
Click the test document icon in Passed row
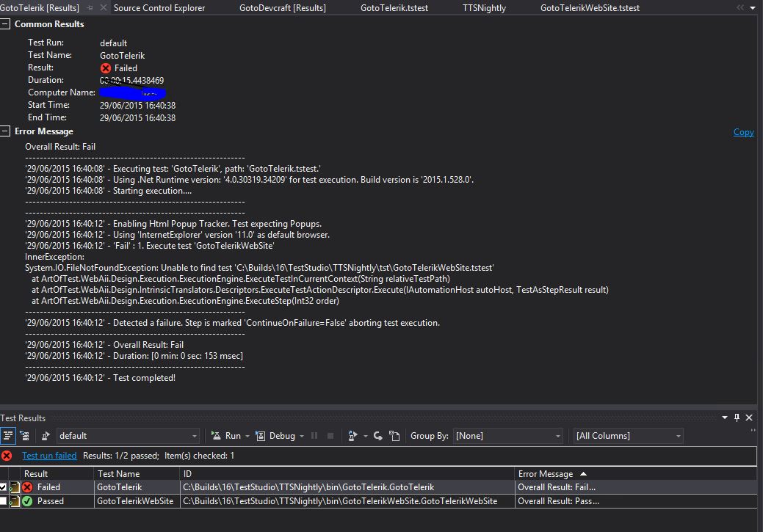pyautogui.click(x=15, y=501)
